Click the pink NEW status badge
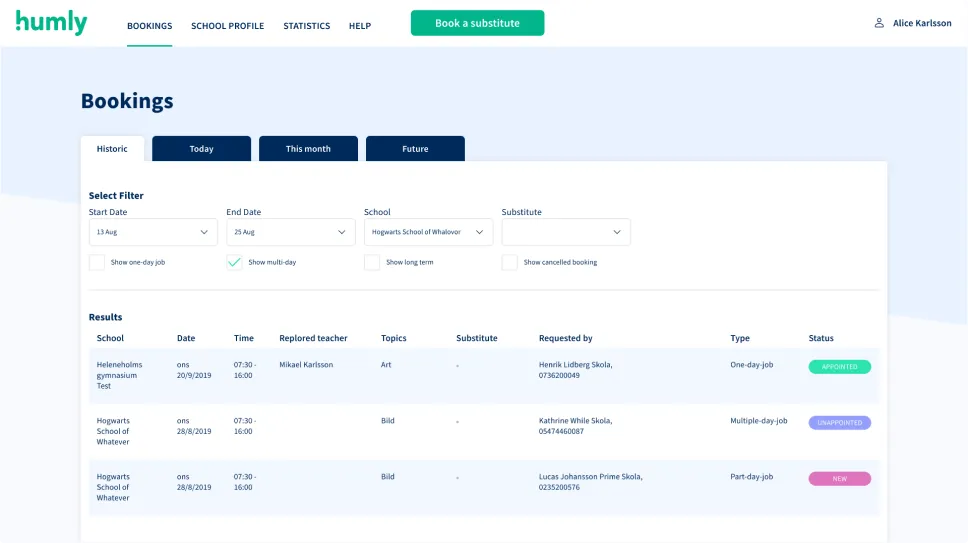The width and height of the screenshot is (968, 543). pyautogui.click(x=839, y=479)
